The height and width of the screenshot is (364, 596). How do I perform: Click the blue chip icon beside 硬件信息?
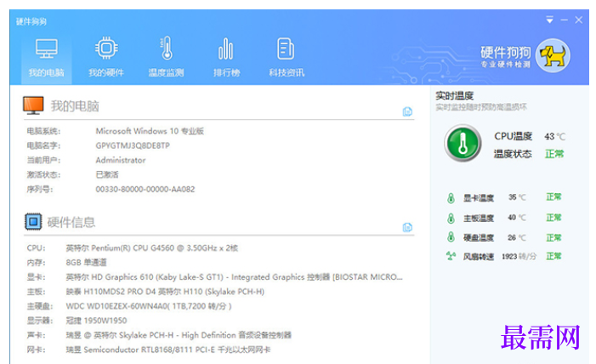[33, 221]
